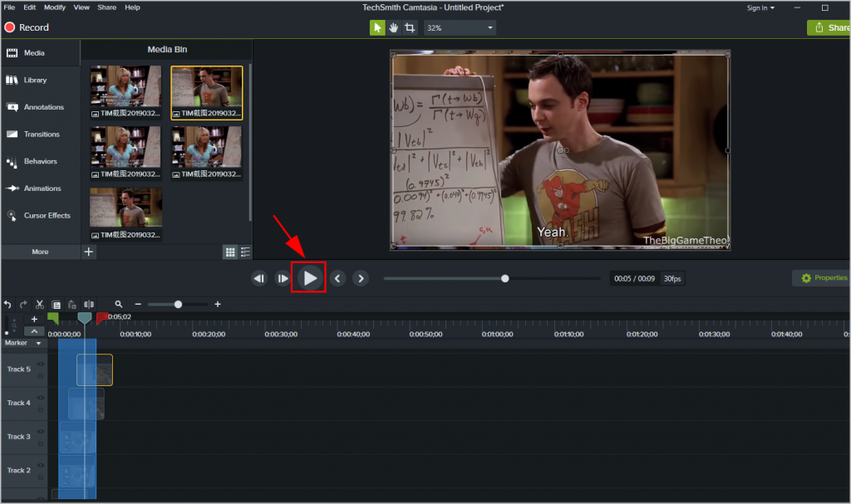Image resolution: width=851 pixels, height=504 pixels.
Task: Select the hand Pan tool
Action: (x=393, y=27)
